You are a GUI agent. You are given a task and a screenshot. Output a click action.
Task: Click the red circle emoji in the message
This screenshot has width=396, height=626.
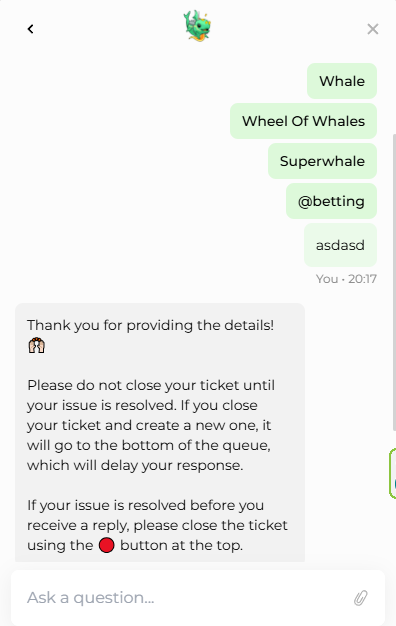click(107, 545)
